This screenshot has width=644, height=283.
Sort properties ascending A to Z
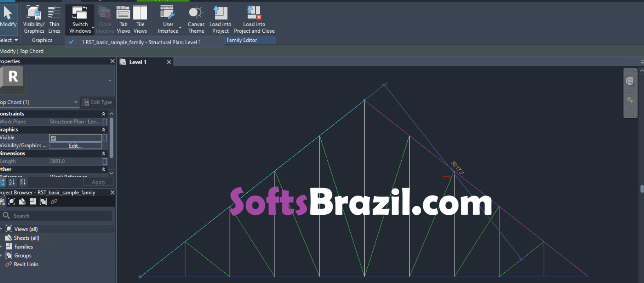click(12, 182)
